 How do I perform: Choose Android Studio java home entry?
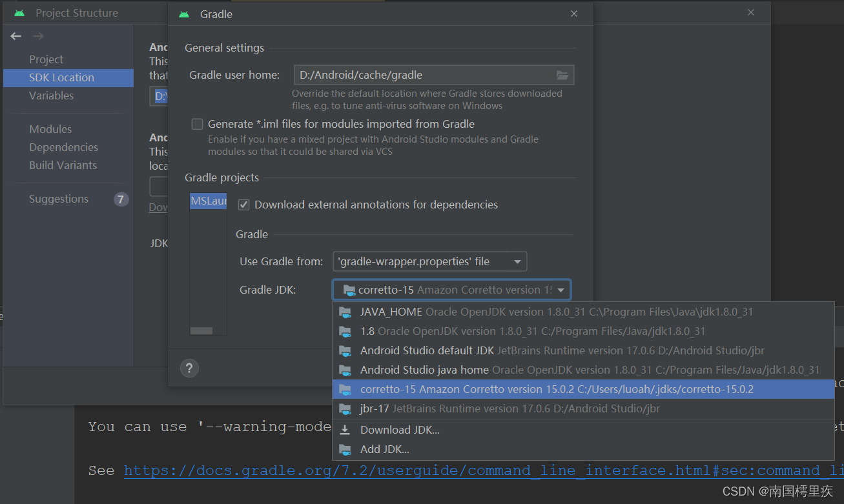click(x=583, y=370)
